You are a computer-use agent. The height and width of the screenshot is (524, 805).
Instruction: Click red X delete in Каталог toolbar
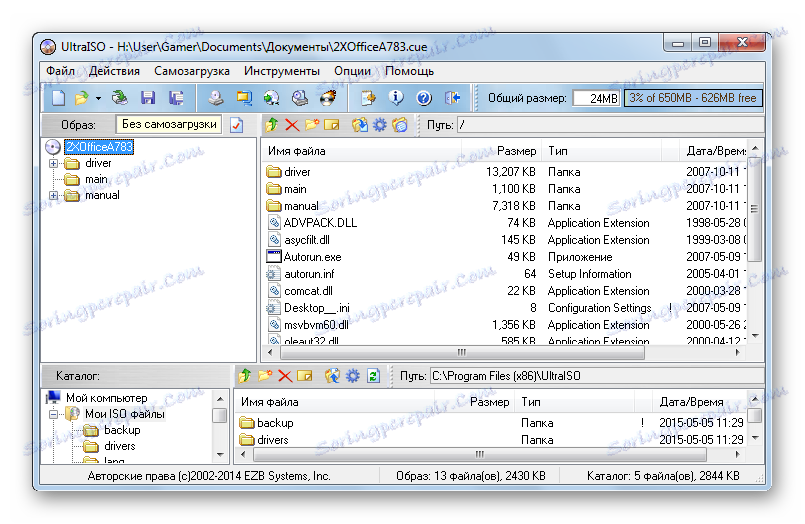click(285, 376)
